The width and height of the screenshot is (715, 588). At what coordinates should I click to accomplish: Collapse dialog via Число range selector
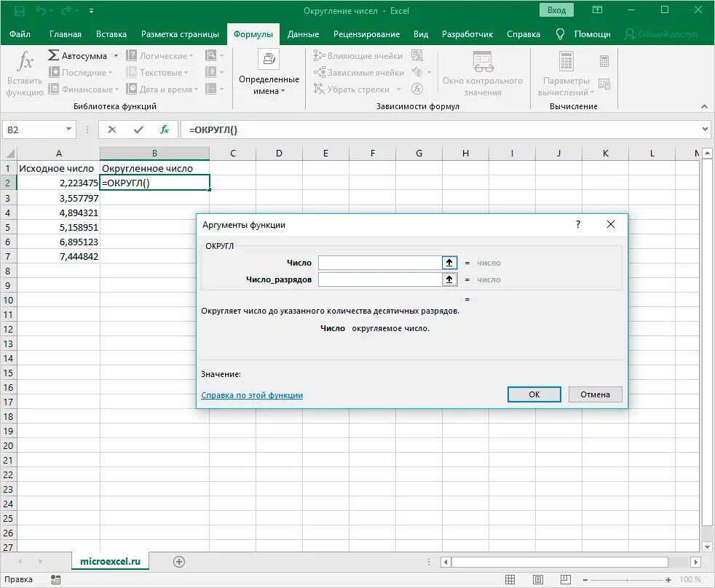click(x=449, y=263)
